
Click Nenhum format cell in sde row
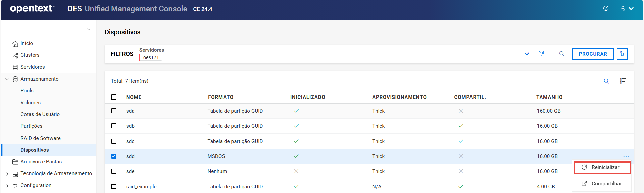click(217, 171)
